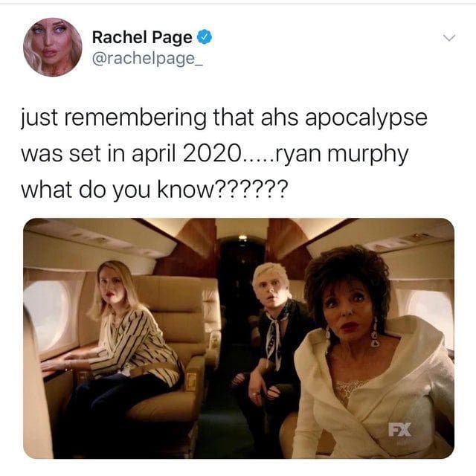Viewport: 476px width, 476px height.
Task: Click the "april 2020" text
Action: (185, 153)
